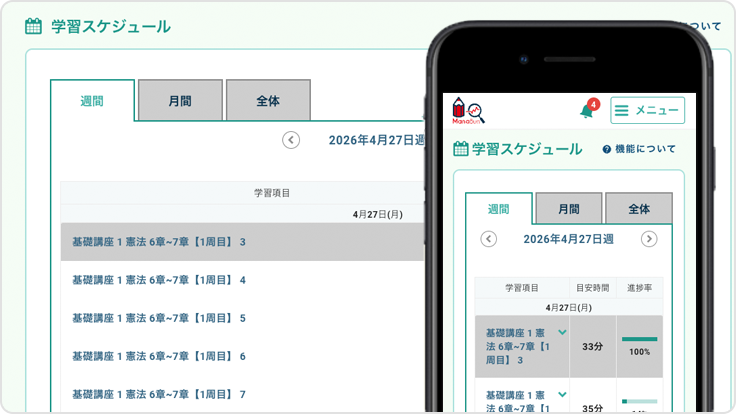This screenshot has height=414, width=736.
Task: Click the question mark help icon on phone
Action: click(x=606, y=149)
